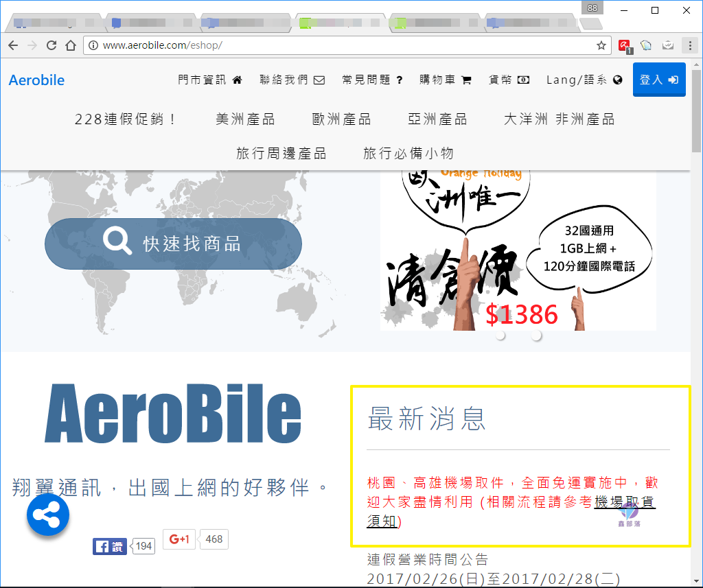Expand 大洋洲 非洲產品 category
Viewport: 703px width, 588px height.
[559, 119]
